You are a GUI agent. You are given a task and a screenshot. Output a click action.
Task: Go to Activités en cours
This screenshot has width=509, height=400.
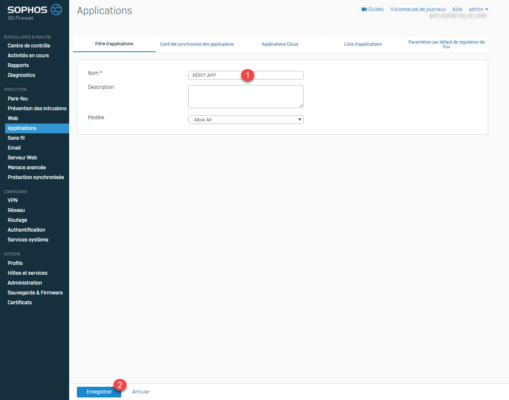(x=28, y=55)
